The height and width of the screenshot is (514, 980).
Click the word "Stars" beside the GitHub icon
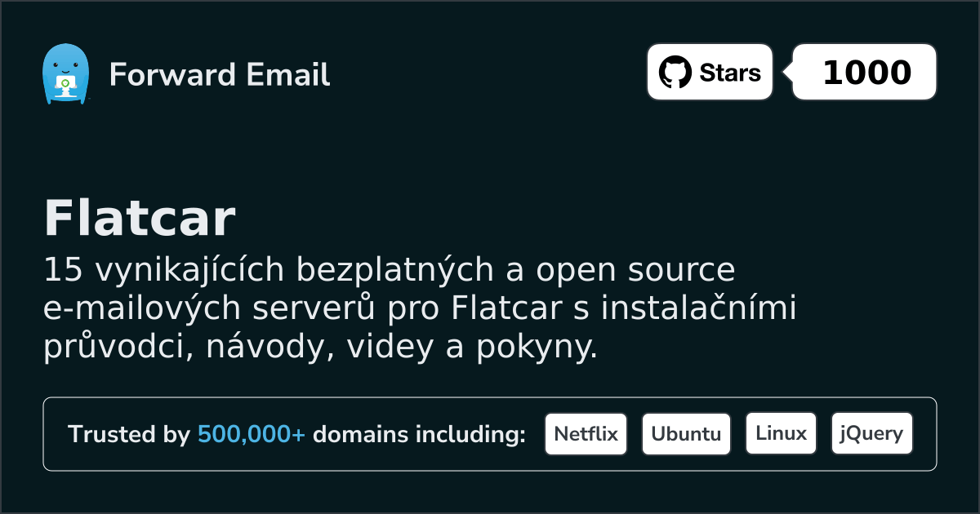tap(730, 73)
